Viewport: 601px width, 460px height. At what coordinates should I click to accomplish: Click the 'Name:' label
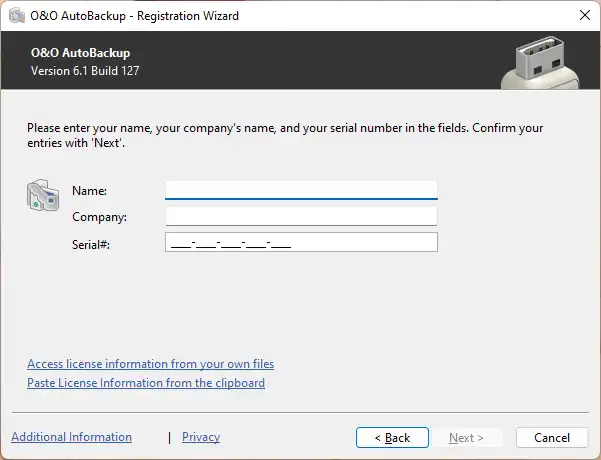pyautogui.click(x=89, y=191)
